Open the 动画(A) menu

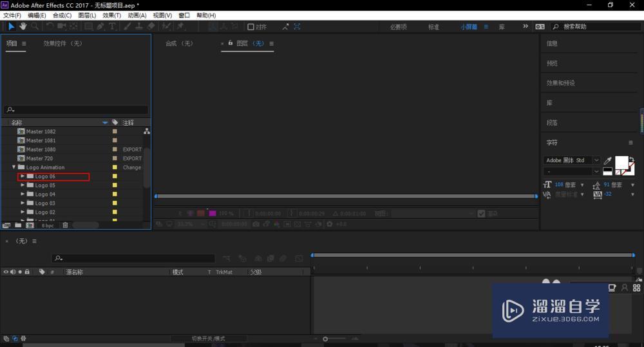coord(137,15)
